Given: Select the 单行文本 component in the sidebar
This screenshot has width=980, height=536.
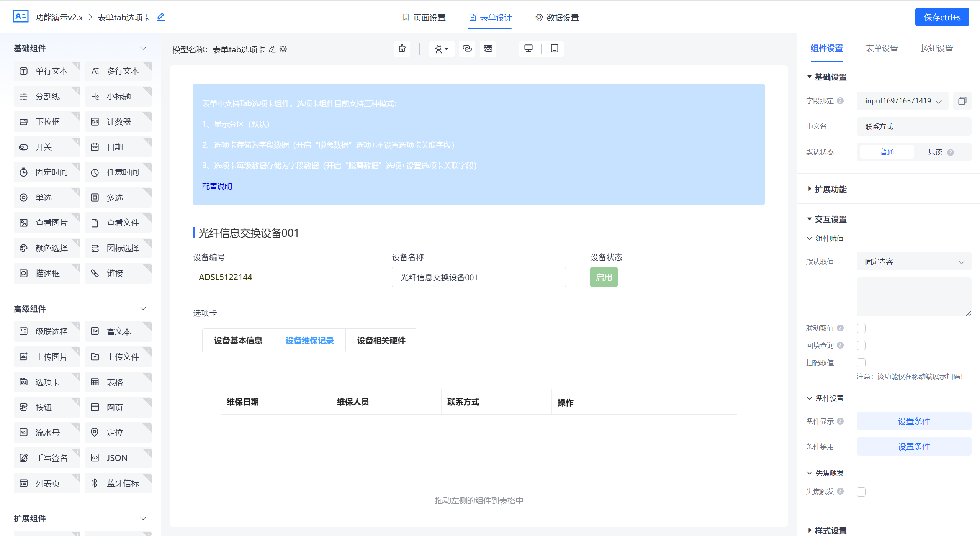Looking at the screenshot, I should [x=47, y=70].
